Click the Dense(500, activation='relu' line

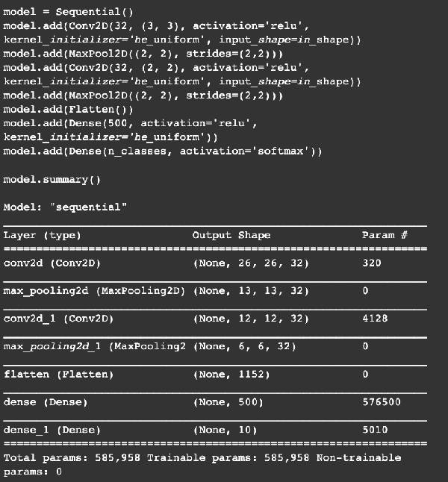130,123
